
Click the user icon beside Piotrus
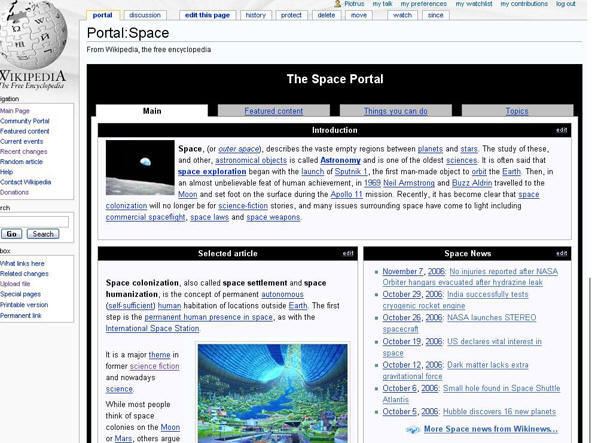pos(338,4)
